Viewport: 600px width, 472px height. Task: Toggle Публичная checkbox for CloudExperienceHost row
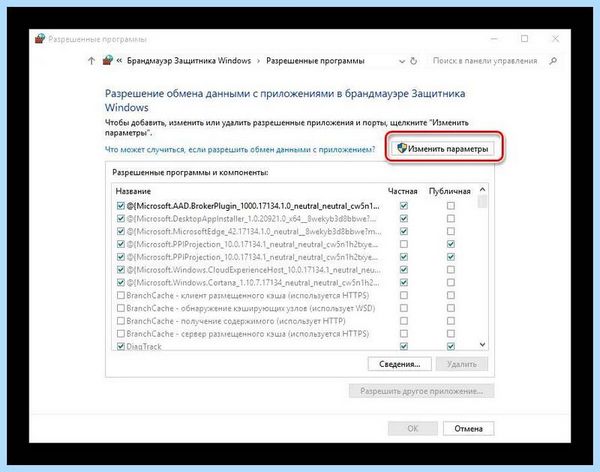(451, 270)
